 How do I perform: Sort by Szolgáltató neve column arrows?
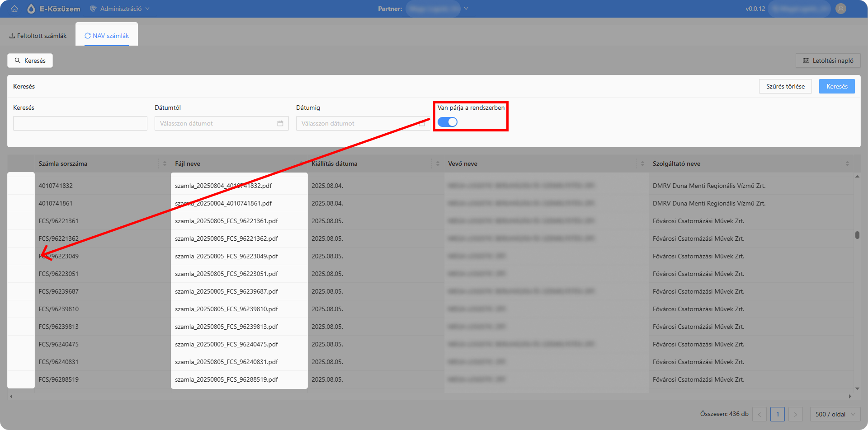(x=847, y=164)
